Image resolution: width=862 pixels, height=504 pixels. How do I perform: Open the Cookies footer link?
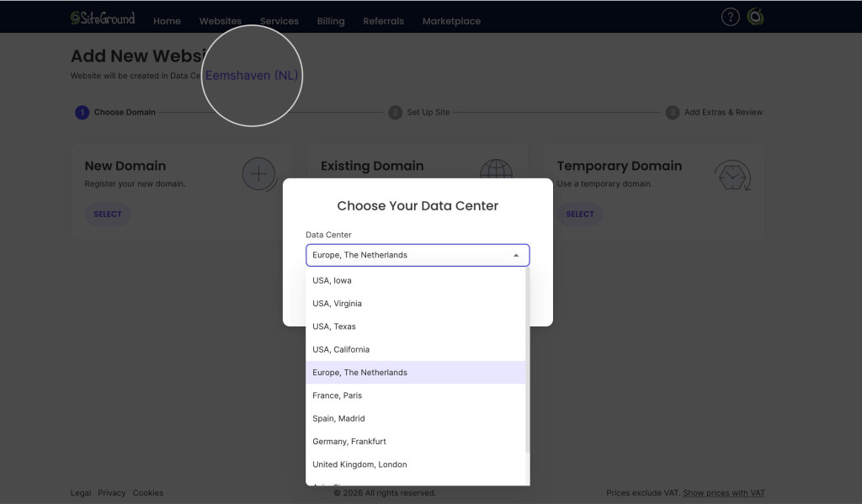(148, 493)
